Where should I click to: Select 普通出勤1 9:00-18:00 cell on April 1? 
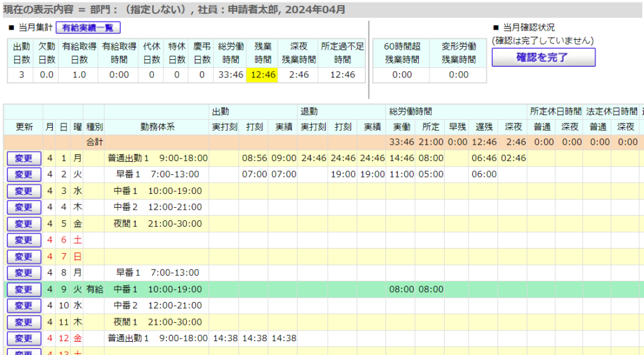point(157,159)
